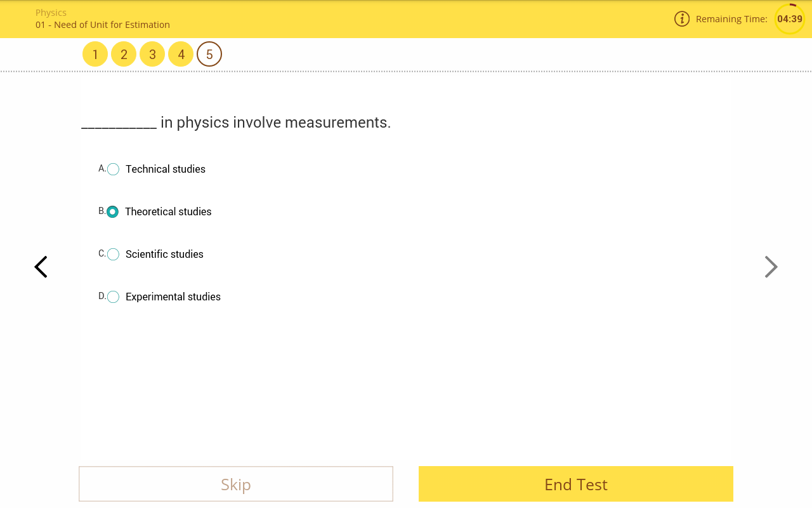Jump to question 3
Image resolution: width=812 pixels, height=508 pixels.
[152, 54]
